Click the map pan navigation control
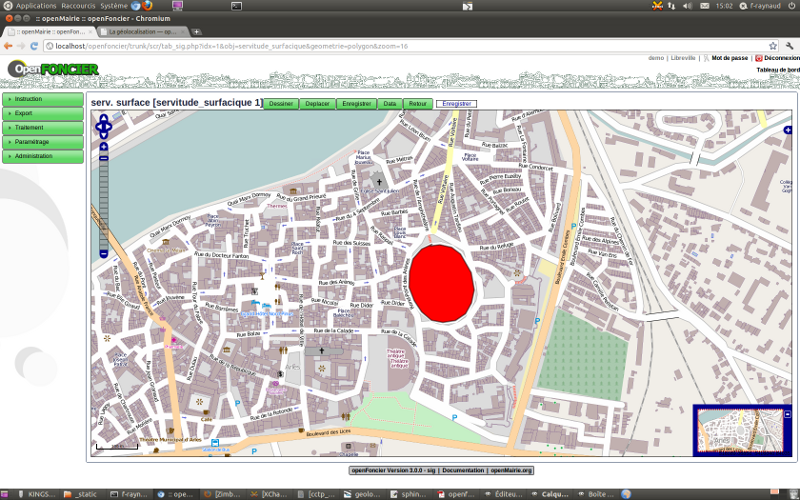Viewport: 800px width, 500px height. (x=104, y=126)
